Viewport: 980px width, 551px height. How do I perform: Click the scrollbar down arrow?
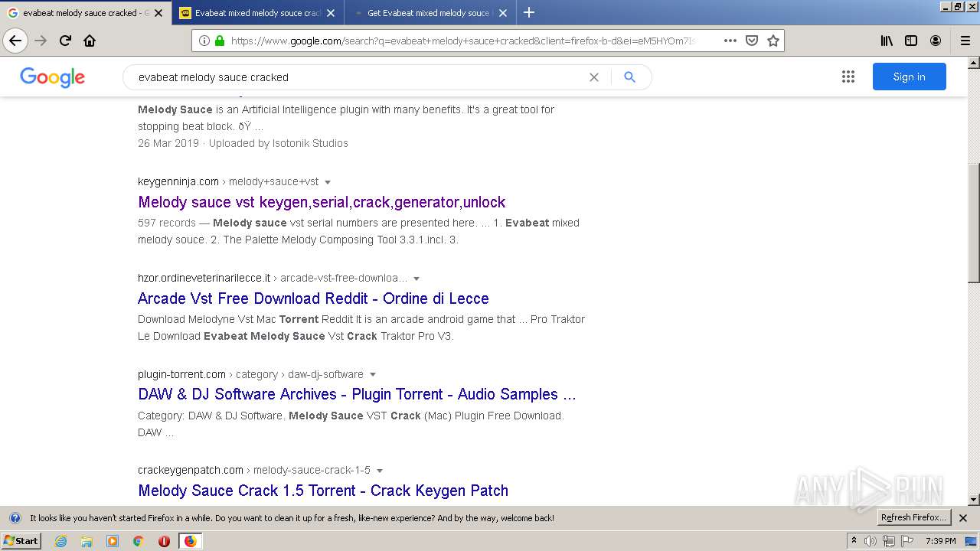(974, 500)
